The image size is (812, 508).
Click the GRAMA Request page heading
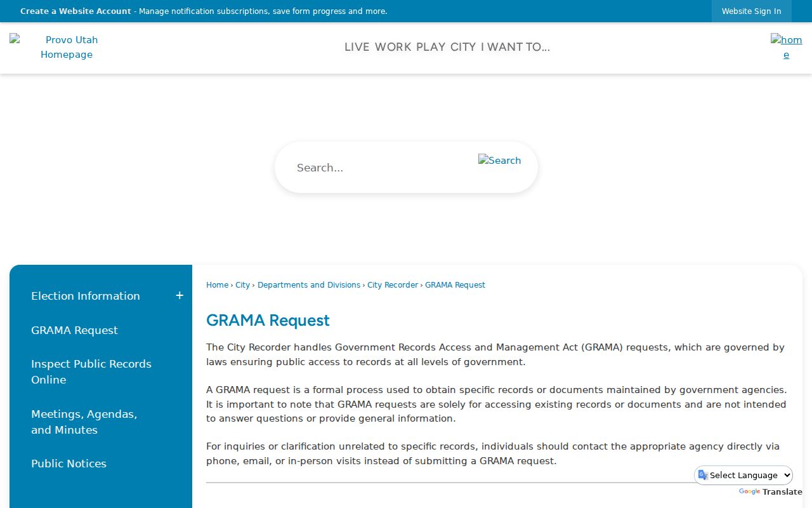coord(268,320)
